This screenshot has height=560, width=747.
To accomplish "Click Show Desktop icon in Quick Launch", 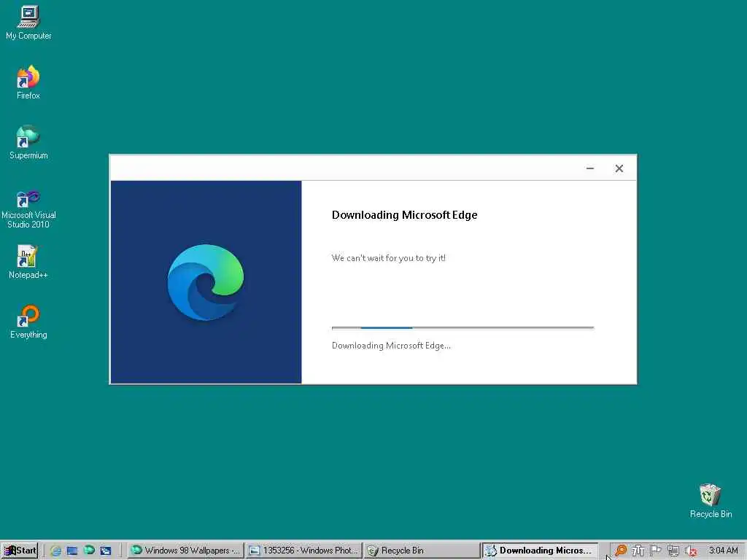I will coord(72,551).
